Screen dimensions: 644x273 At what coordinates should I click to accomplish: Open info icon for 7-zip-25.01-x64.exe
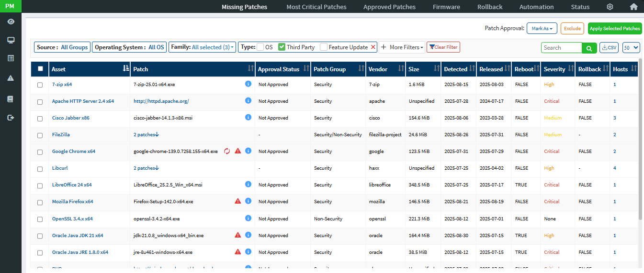[248, 84]
